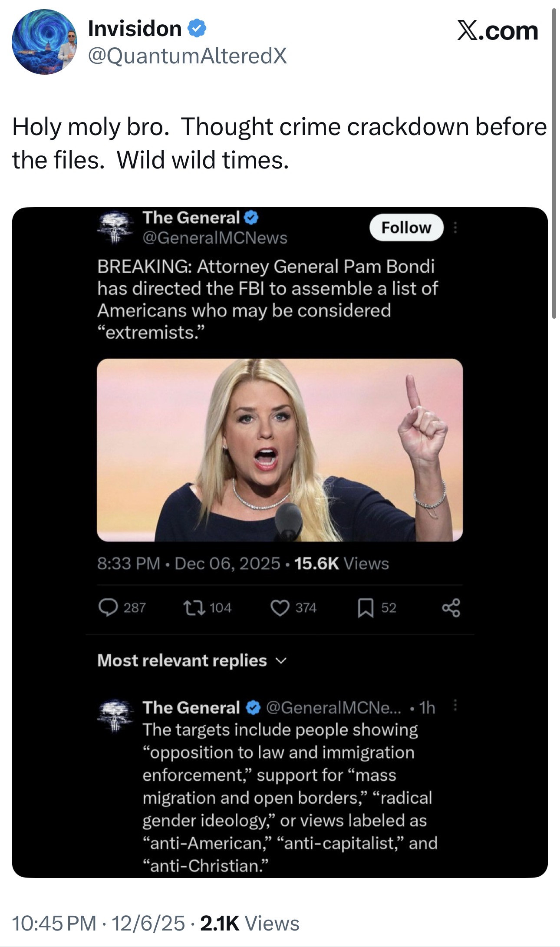Open The General's skull avatar in quoted post

(x=115, y=227)
